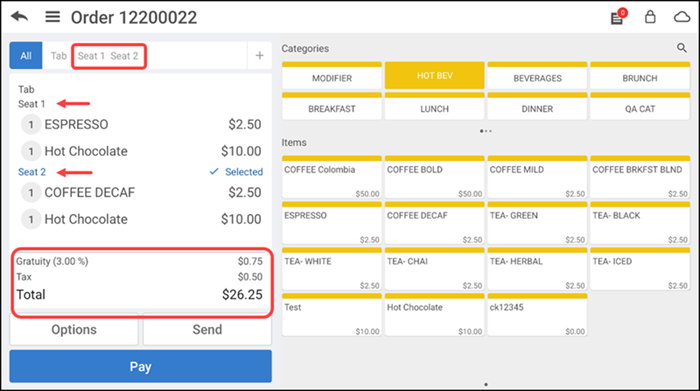This screenshot has width=700, height=391.
Task: Open the DINNER category
Action: 537,106
